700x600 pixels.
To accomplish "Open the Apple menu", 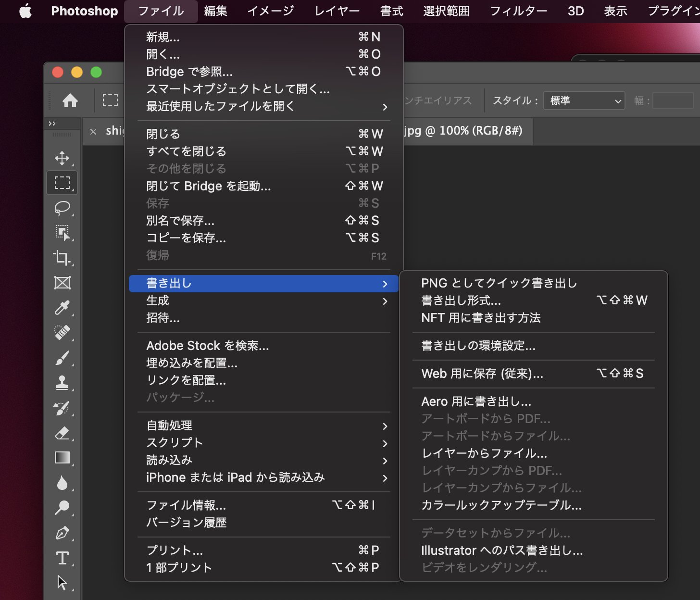I will click(25, 11).
